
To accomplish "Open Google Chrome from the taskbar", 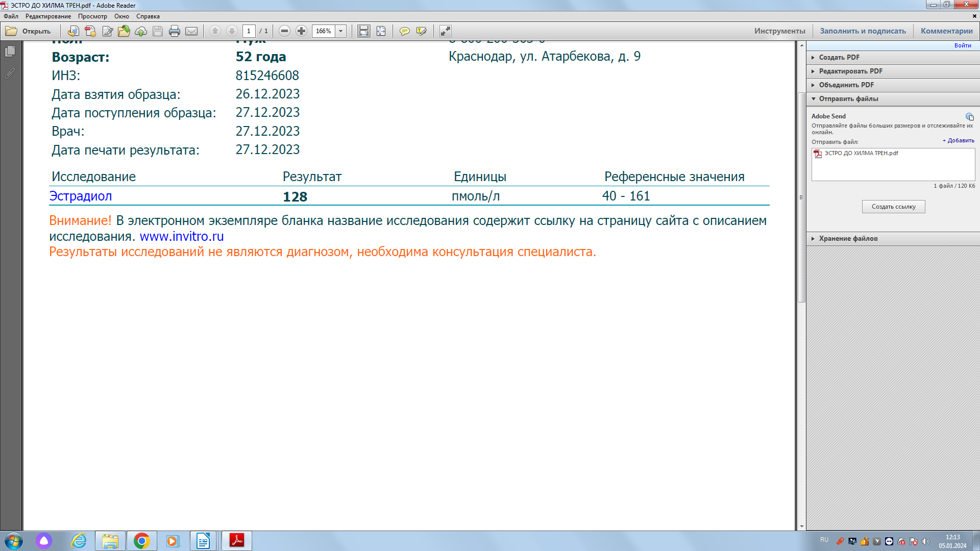I will (141, 541).
